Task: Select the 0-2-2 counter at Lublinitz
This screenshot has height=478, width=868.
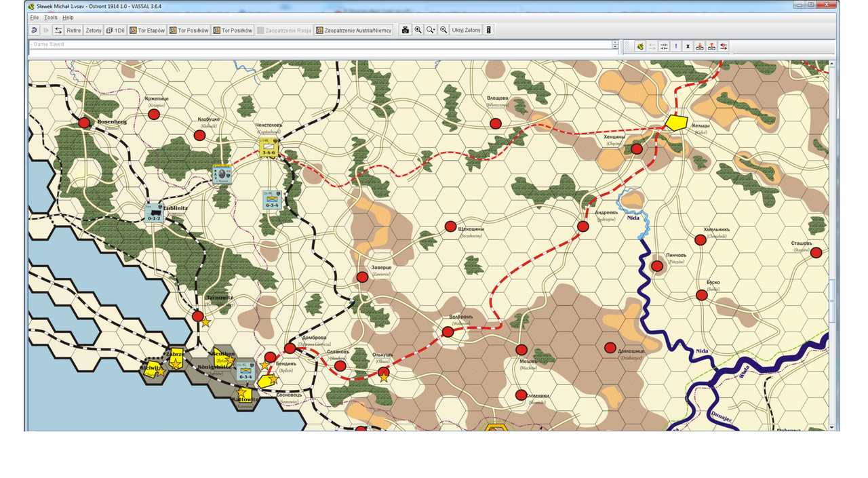Action: pyautogui.click(x=154, y=213)
